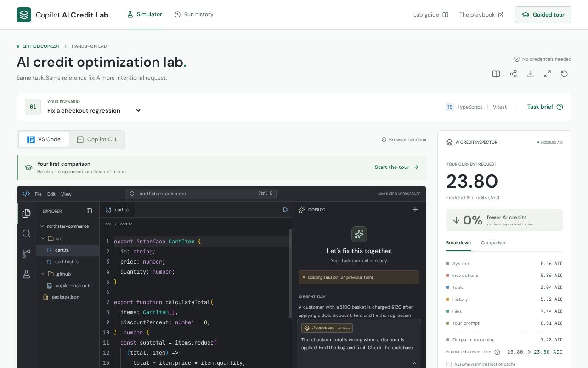Open package.json in the Explorer

(x=68, y=297)
